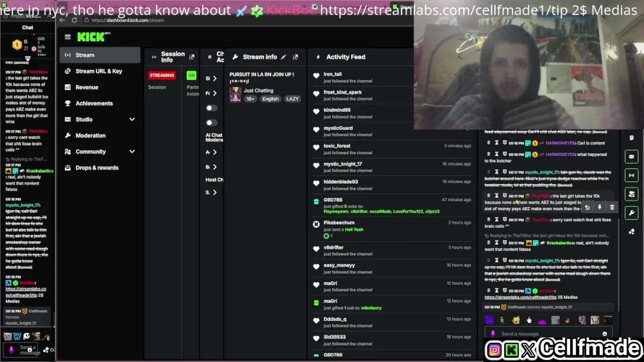Image resolution: width=644 pixels, height=362 pixels.
Task: Open the emoji picker in message box
Action: (604, 334)
